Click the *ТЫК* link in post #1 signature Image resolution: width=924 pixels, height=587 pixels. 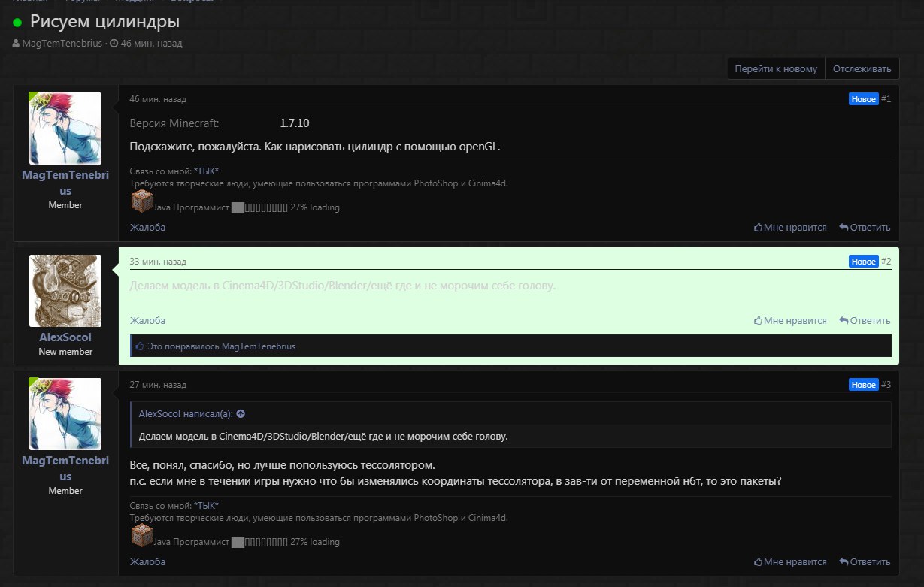pos(206,171)
